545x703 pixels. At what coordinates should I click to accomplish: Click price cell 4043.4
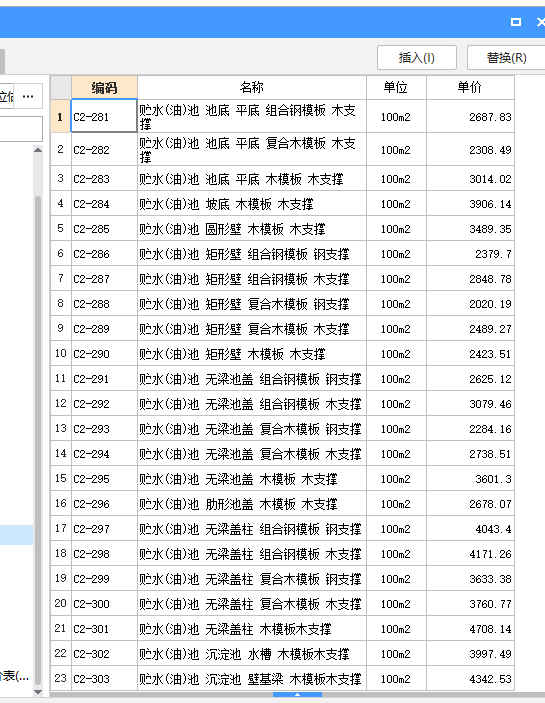tap(470, 529)
